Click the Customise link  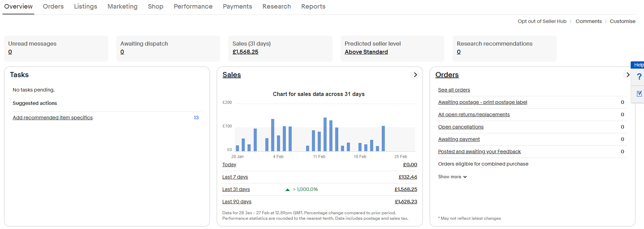pos(622,21)
